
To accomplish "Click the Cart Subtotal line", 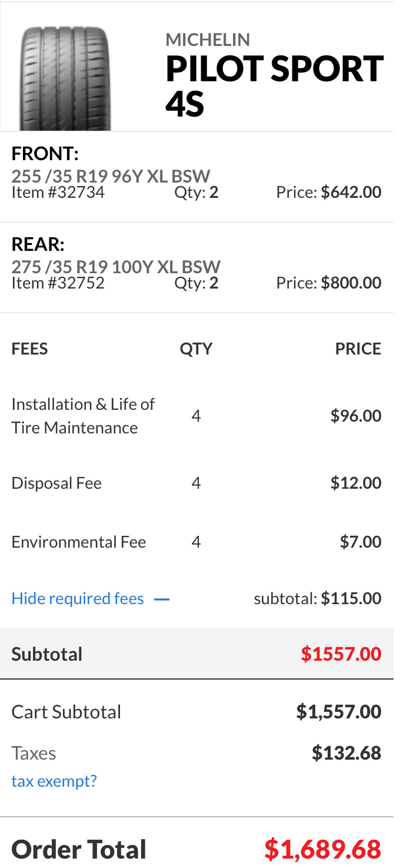I will pos(66,712).
